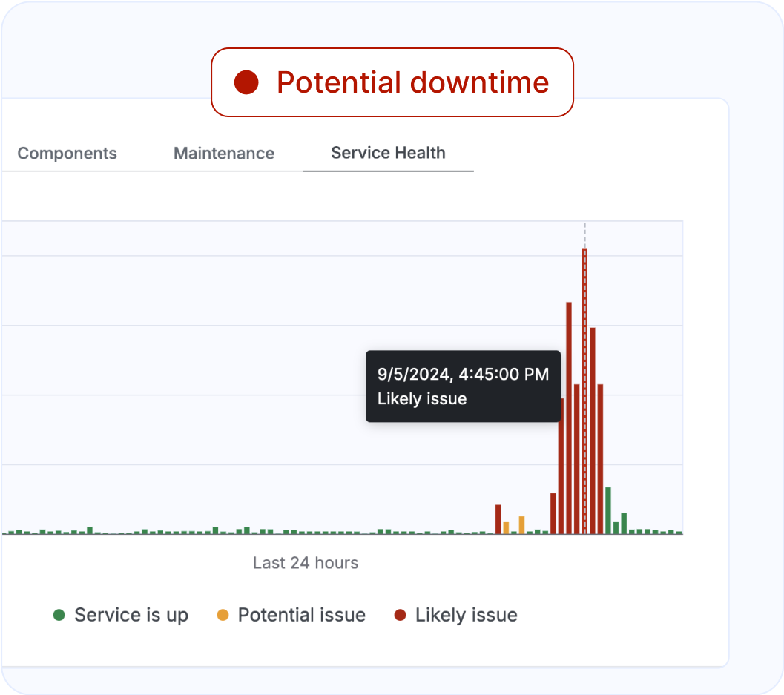Screen dimensions: 784x695
Task: Switch to the Components tab
Action: point(67,153)
